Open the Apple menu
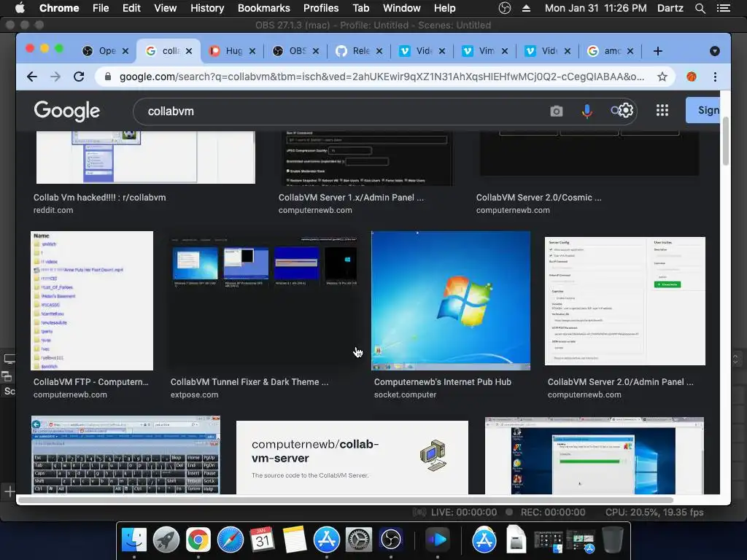 (20, 8)
